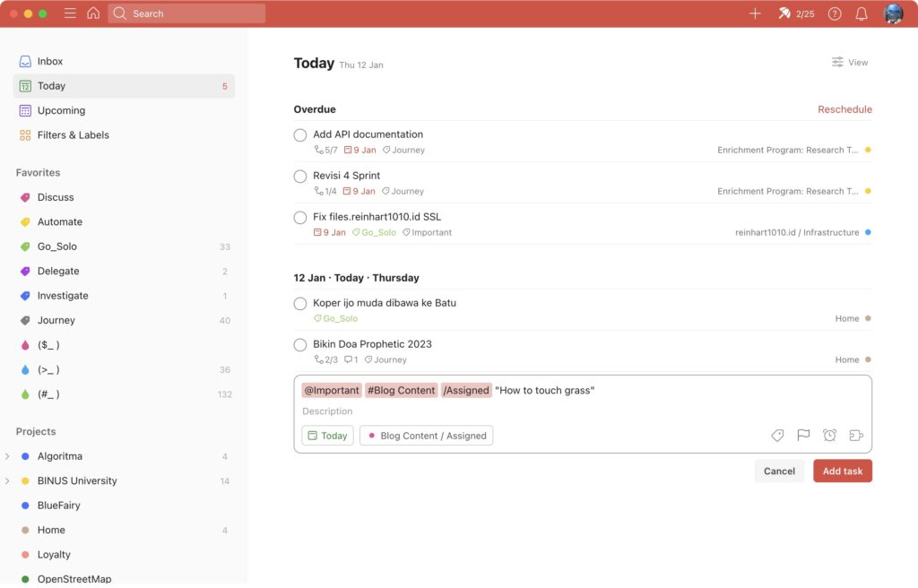Expand the Algoritma project
The height and width of the screenshot is (588, 918).
click(x=7, y=456)
